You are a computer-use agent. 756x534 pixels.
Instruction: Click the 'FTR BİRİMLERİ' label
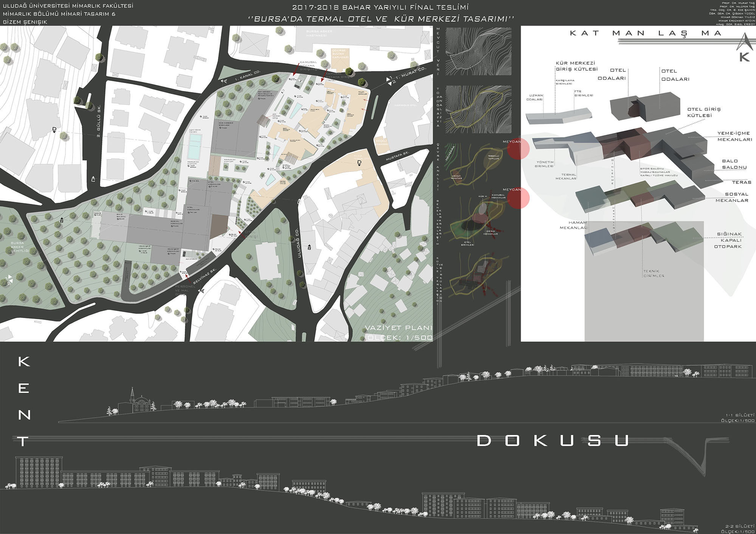(x=584, y=93)
